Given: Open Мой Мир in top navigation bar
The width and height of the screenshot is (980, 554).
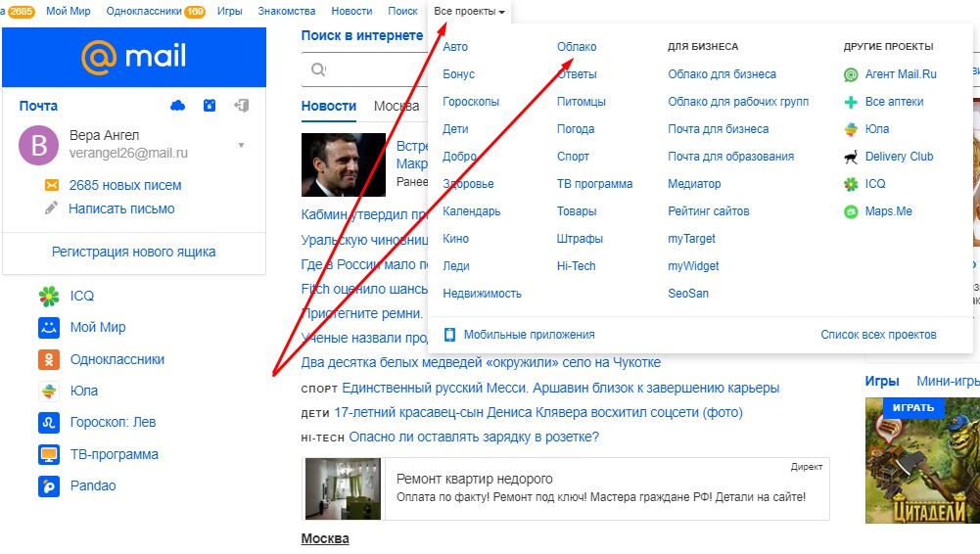Looking at the screenshot, I should click(69, 11).
